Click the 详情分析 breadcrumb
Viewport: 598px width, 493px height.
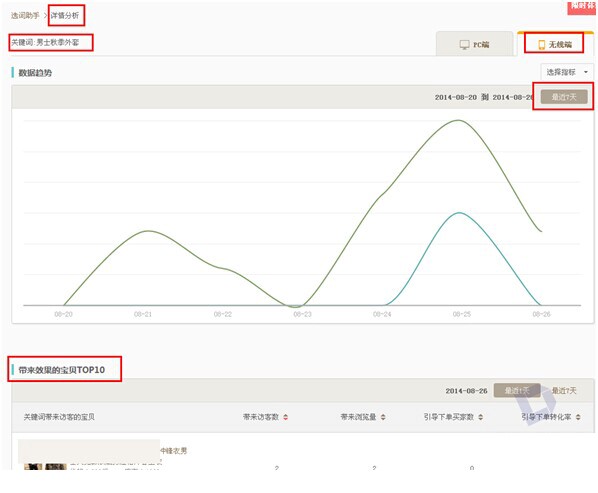pyautogui.click(x=65, y=16)
